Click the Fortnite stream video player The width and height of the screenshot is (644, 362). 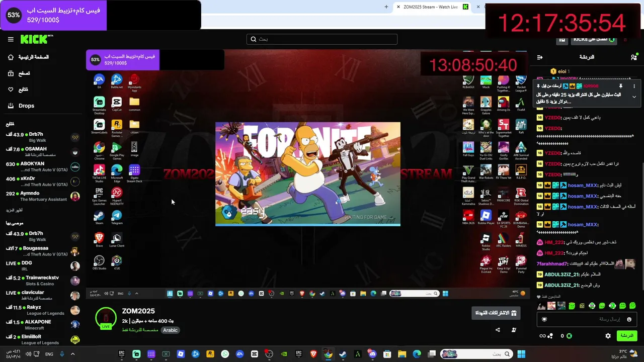[x=308, y=173]
